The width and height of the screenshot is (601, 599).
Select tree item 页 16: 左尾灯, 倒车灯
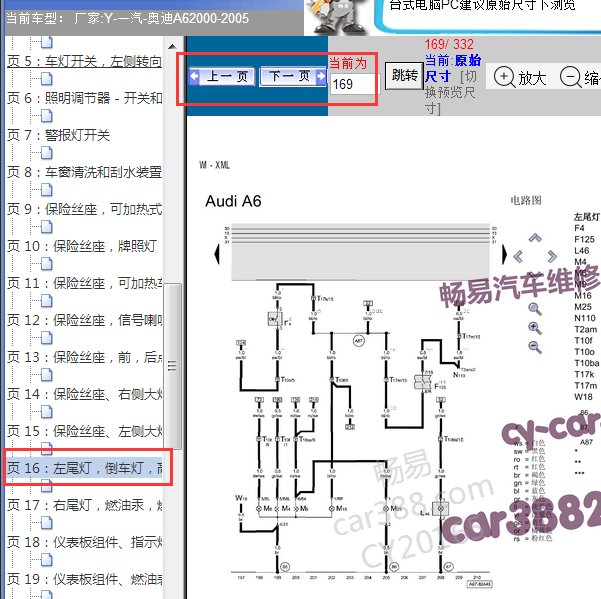[84, 468]
